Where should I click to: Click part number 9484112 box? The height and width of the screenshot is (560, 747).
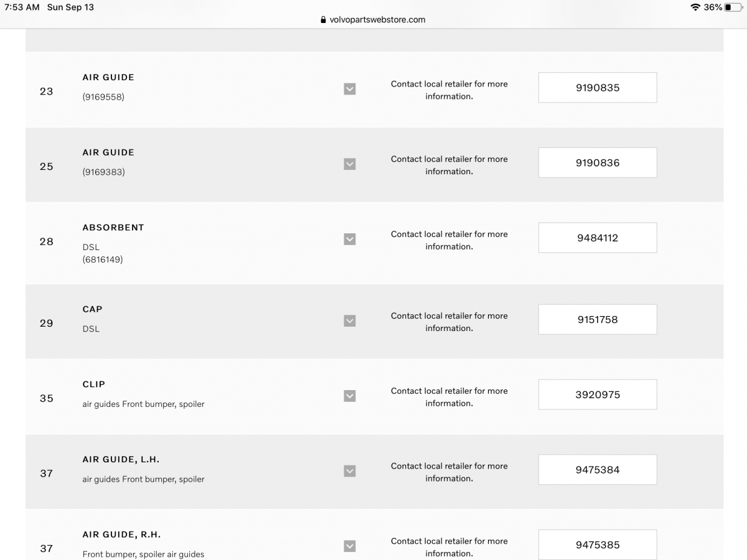(598, 238)
